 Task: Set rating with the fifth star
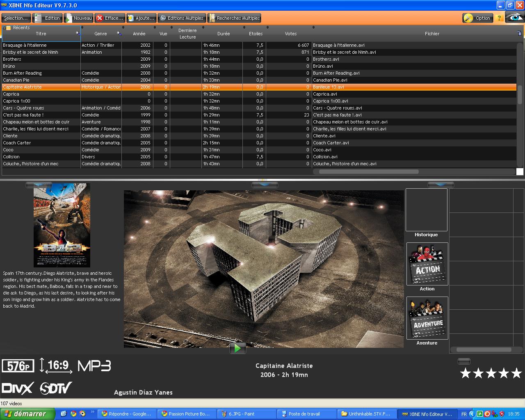(x=516, y=373)
